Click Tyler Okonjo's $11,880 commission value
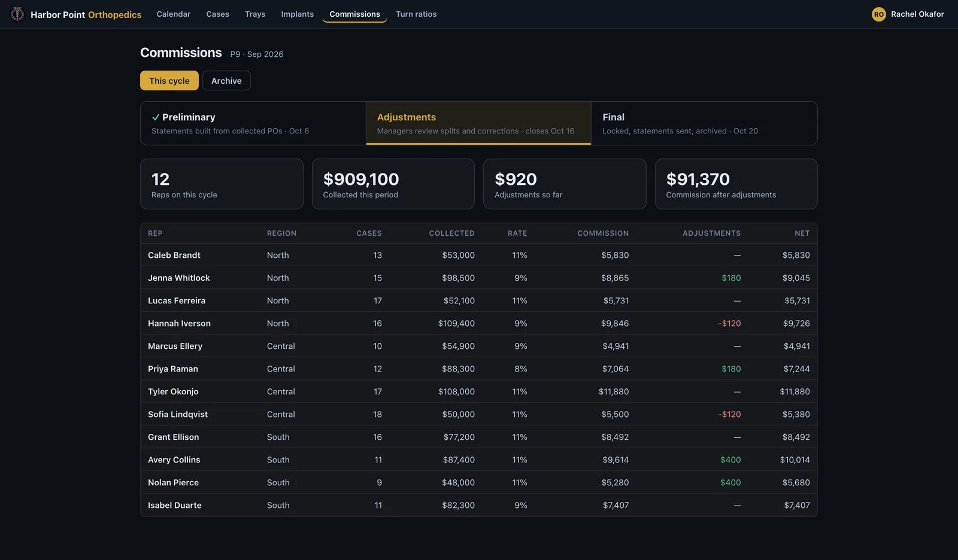The image size is (958, 560). [614, 391]
